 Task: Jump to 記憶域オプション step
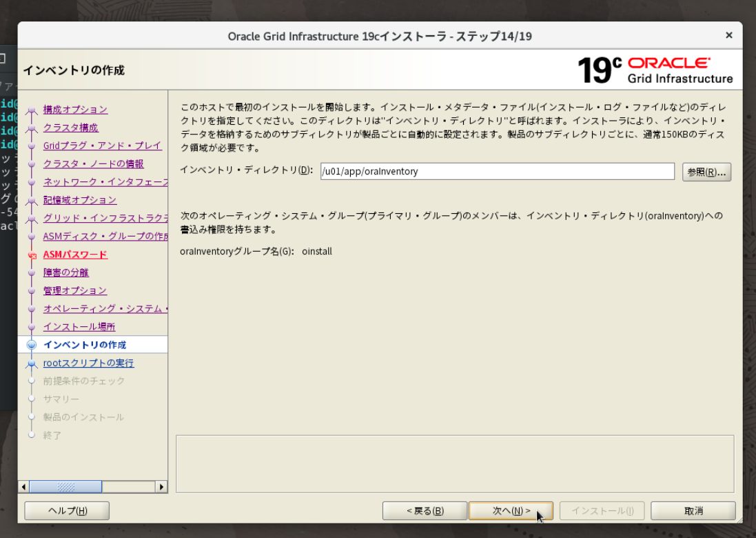pyautogui.click(x=79, y=200)
